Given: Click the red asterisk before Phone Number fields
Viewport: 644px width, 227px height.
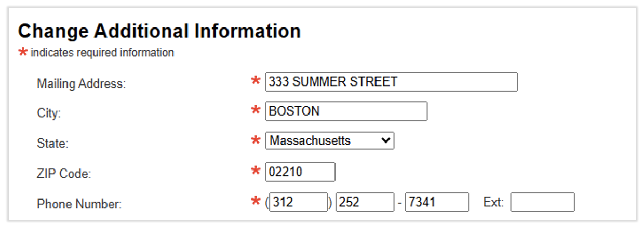Looking at the screenshot, I should [x=256, y=202].
